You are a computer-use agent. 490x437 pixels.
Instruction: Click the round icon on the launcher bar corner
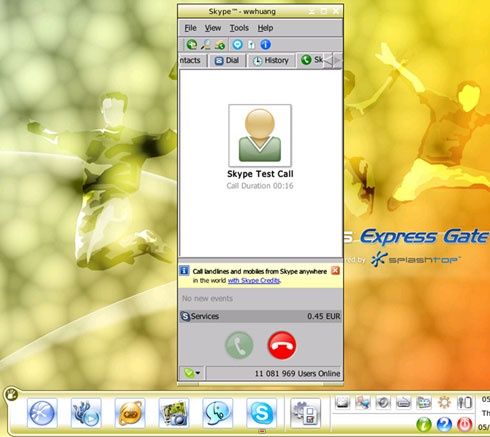(x=12, y=395)
